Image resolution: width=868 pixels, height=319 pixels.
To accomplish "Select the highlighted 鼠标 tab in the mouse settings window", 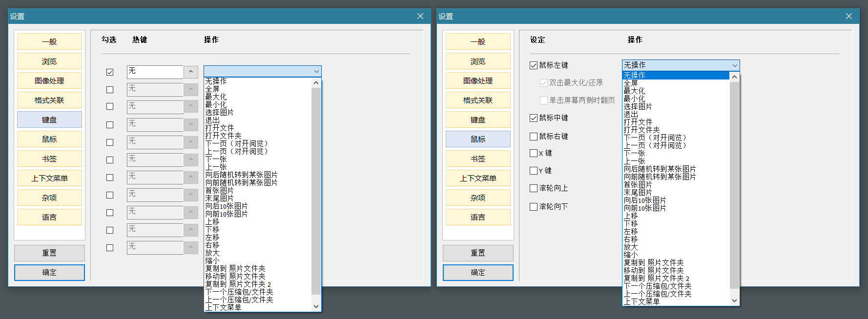I will pos(478,139).
